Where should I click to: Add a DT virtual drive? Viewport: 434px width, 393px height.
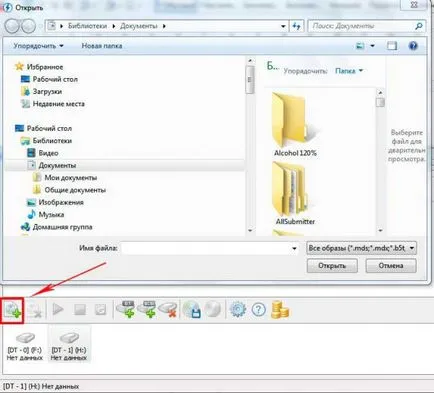click(126, 310)
